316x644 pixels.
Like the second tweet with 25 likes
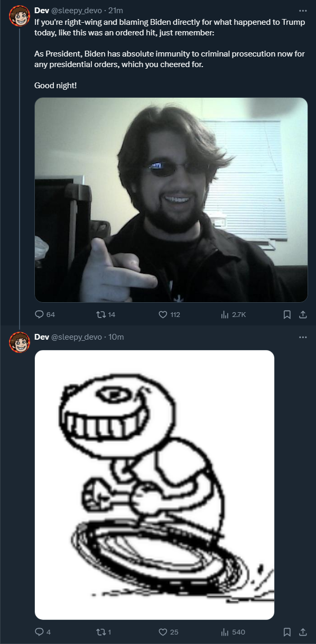(x=169, y=632)
